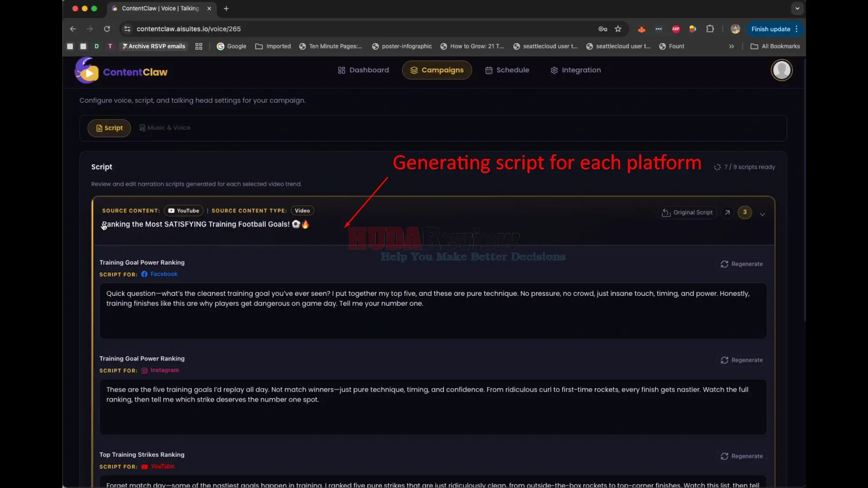Regenerate the Instagram script
Screen dimensions: 868x488
click(x=742, y=360)
